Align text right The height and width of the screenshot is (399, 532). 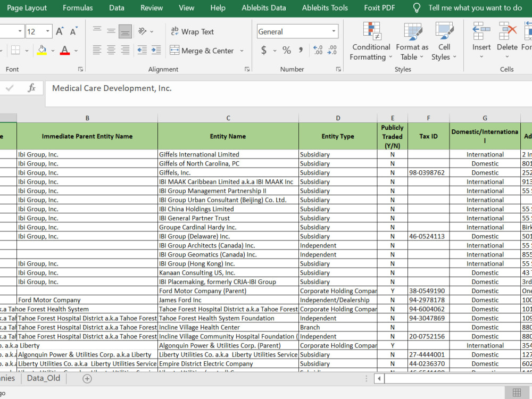tap(125, 50)
